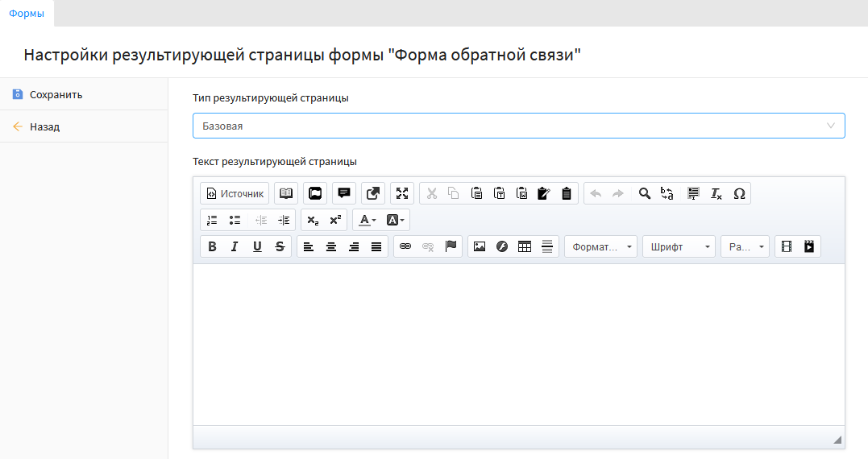Insert a table
This screenshot has width=868, height=459.
pyautogui.click(x=525, y=246)
